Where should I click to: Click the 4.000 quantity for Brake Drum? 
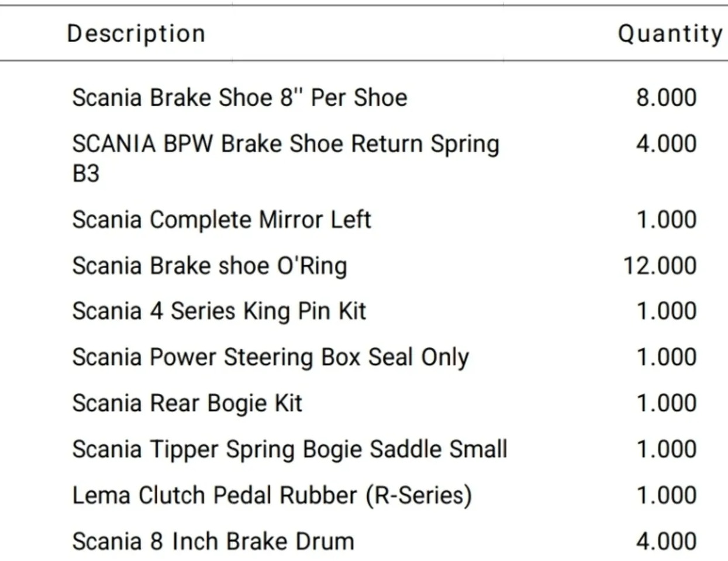666,541
